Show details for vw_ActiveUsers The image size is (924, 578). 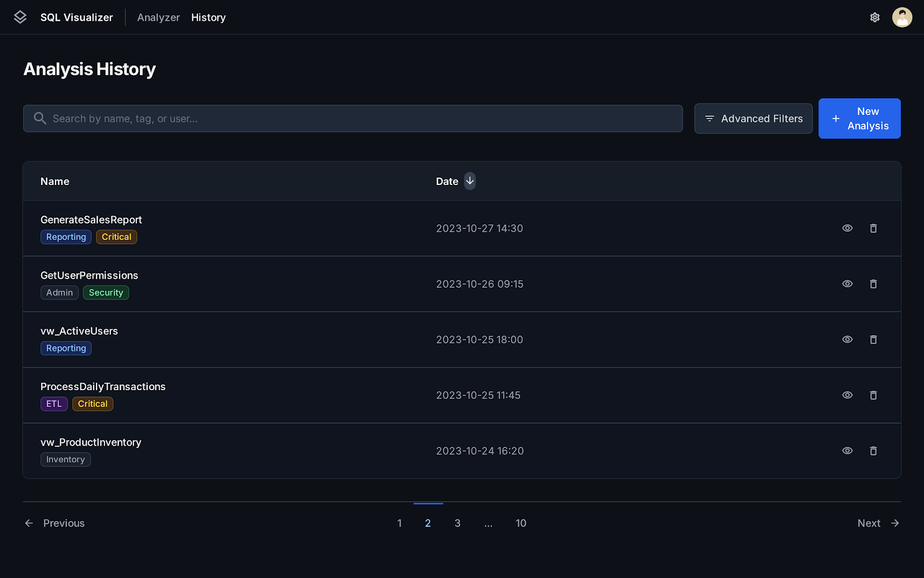847,339
